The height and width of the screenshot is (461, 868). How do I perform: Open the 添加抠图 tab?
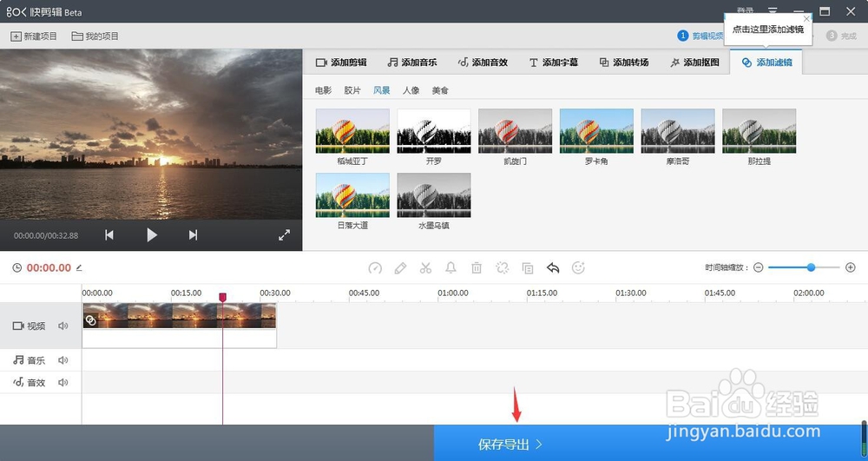coord(694,63)
